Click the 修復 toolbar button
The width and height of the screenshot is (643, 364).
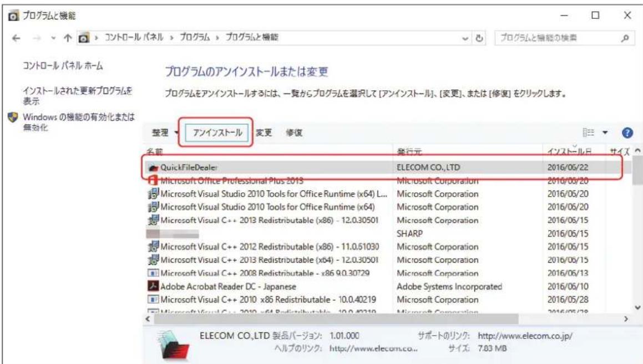click(294, 132)
